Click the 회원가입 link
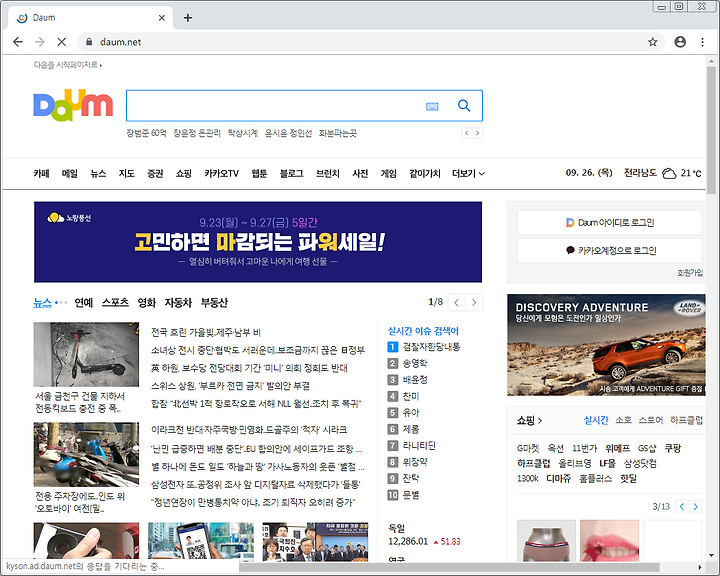Viewport: 720px width, 576px height. (690, 273)
